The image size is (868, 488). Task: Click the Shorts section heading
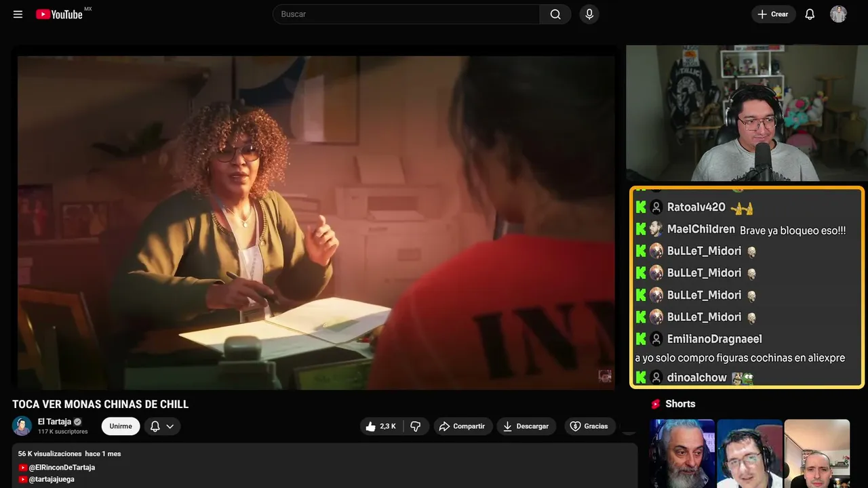[680, 404]
